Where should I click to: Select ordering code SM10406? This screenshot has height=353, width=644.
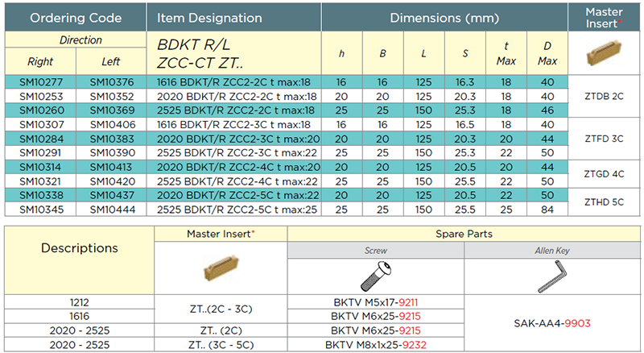point(112,125)
